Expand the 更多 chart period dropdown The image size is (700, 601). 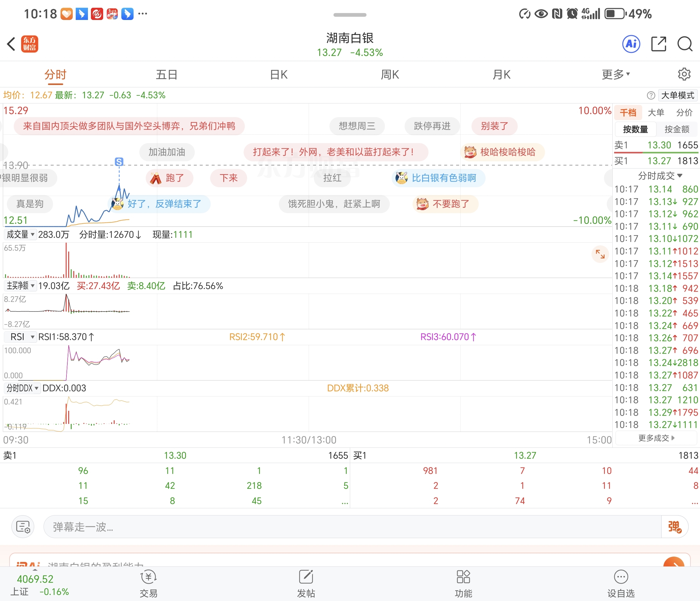coord(616,74)
